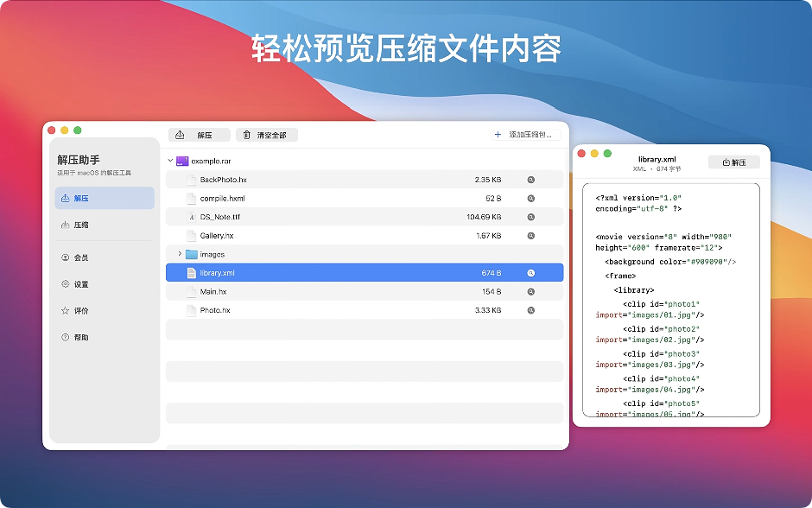
Task: Click the 压缩 sidebar icon
Action: [x=66, y=225]
